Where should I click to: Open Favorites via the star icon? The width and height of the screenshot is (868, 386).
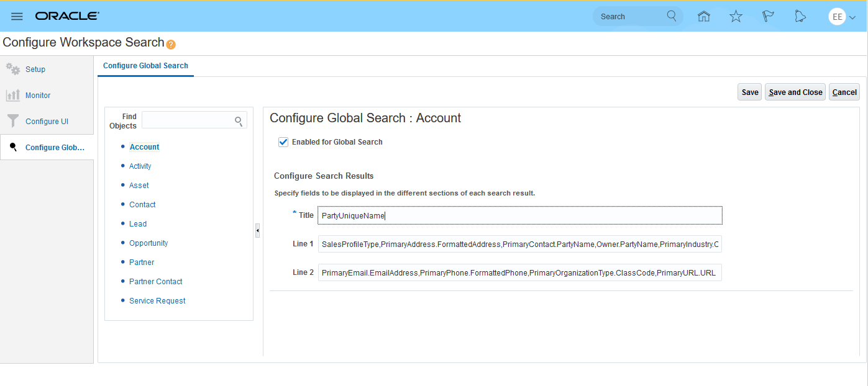[x=736, y=16]
